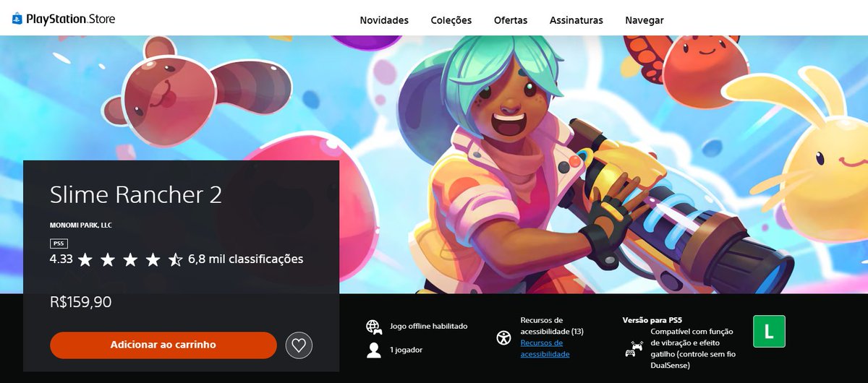
Task: Click the green L age rating badge
Action: pos(769,332)
